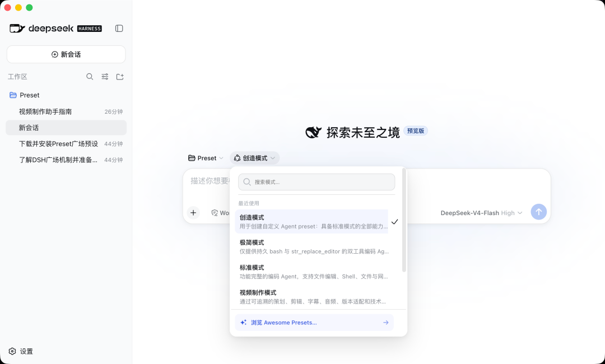Click the HARNESS badge in the header

coord(90,29)
